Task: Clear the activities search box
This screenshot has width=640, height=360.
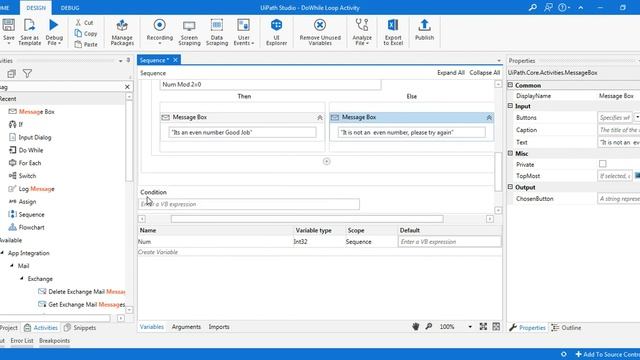Action: click(x=127, y=87)
